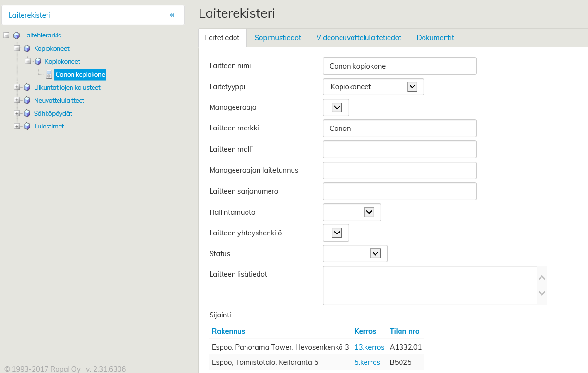This screenshot has height=373, width=588.
Task: Collapse the Laitehierarkia root node
Action: (6, 35)
